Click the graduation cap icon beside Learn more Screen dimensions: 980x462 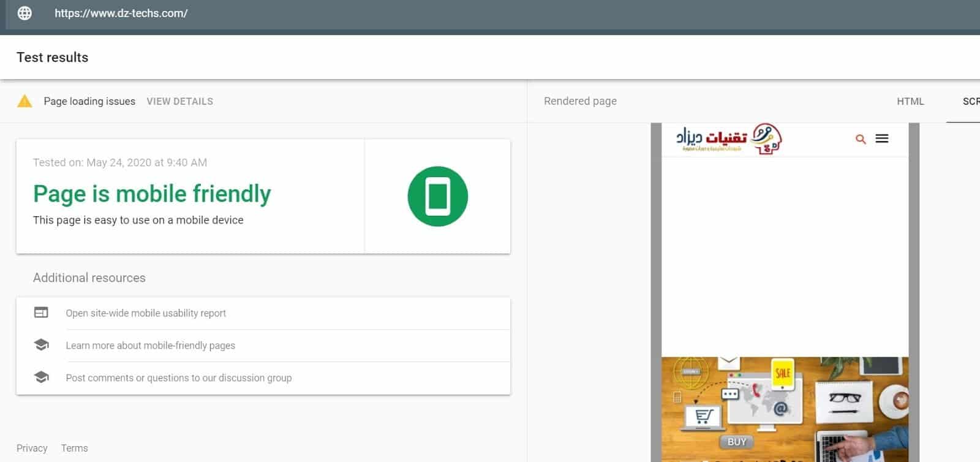pyautogui.click(x=41, y=345)
